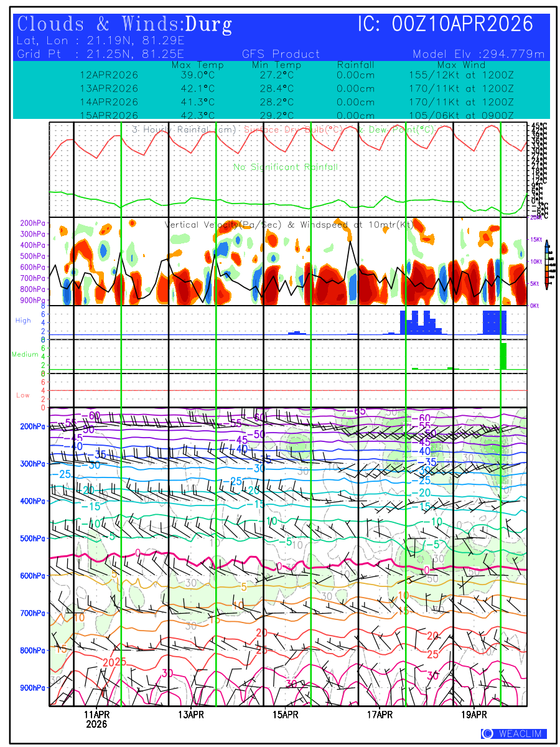The image size is (560, 747).
Task: Click the 'Clouds & Winds:Durg' title
Action: pyautogui.click(x=125, y=25)
